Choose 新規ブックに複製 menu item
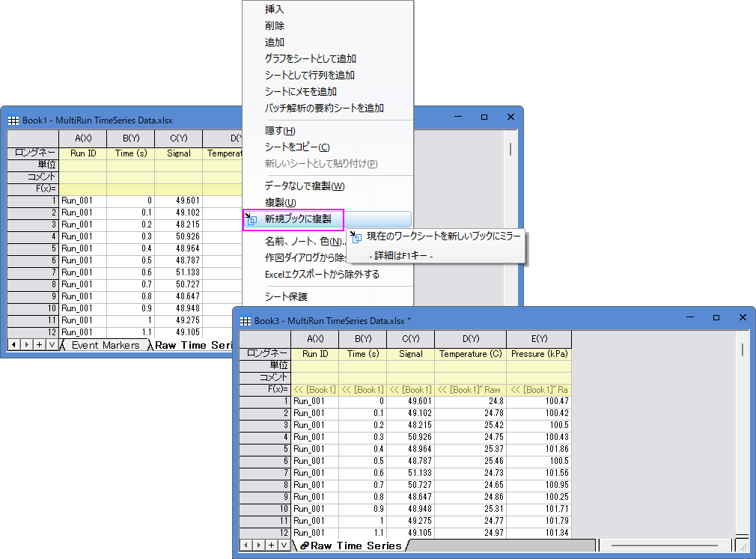 [x=328, y=219]
